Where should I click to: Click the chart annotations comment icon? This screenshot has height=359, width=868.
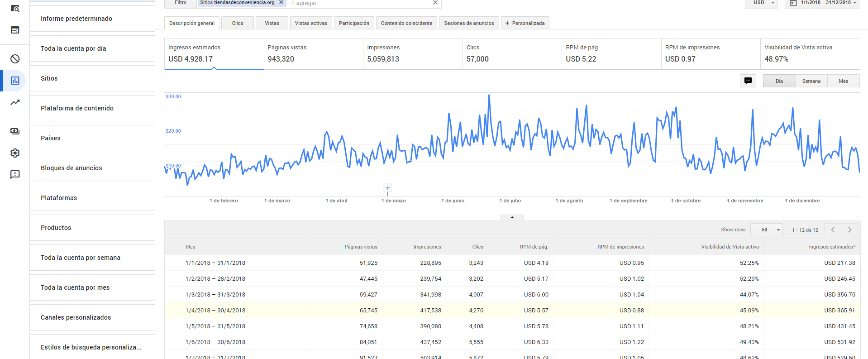tap(748, 81)
